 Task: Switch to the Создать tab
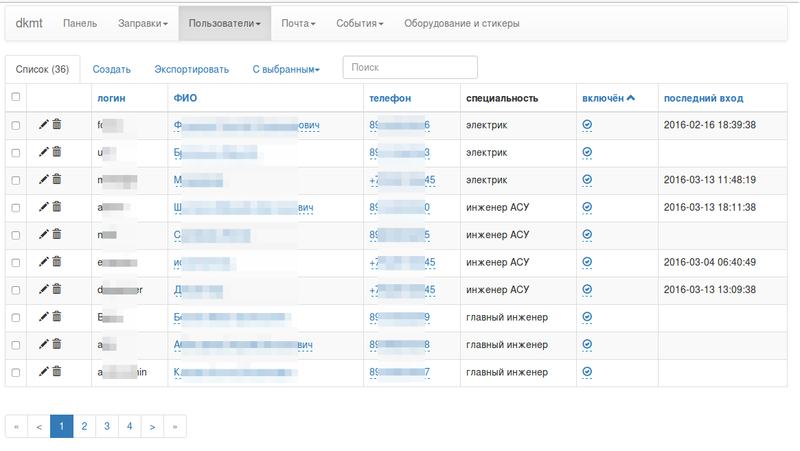click(x=112, y=69)
